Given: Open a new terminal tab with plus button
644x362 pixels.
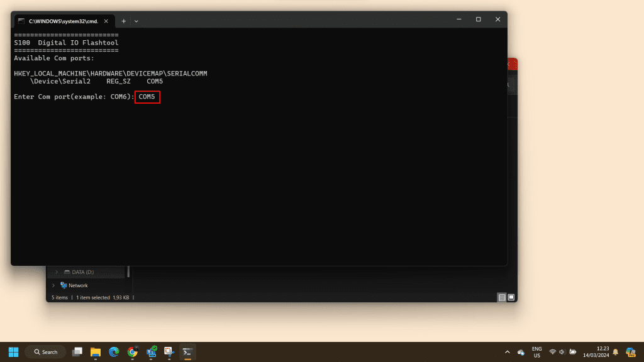Looking at the screenshot, I should click(x=123, y=21).
